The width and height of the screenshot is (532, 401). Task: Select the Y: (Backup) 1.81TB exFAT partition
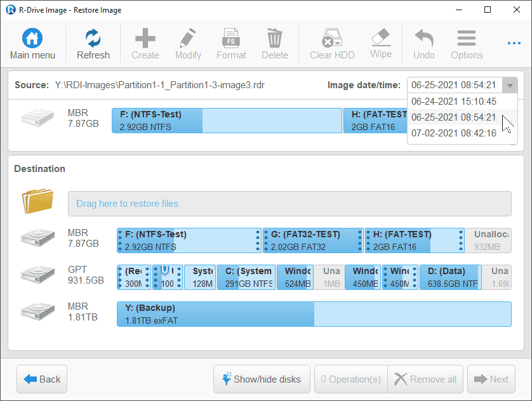314,314
